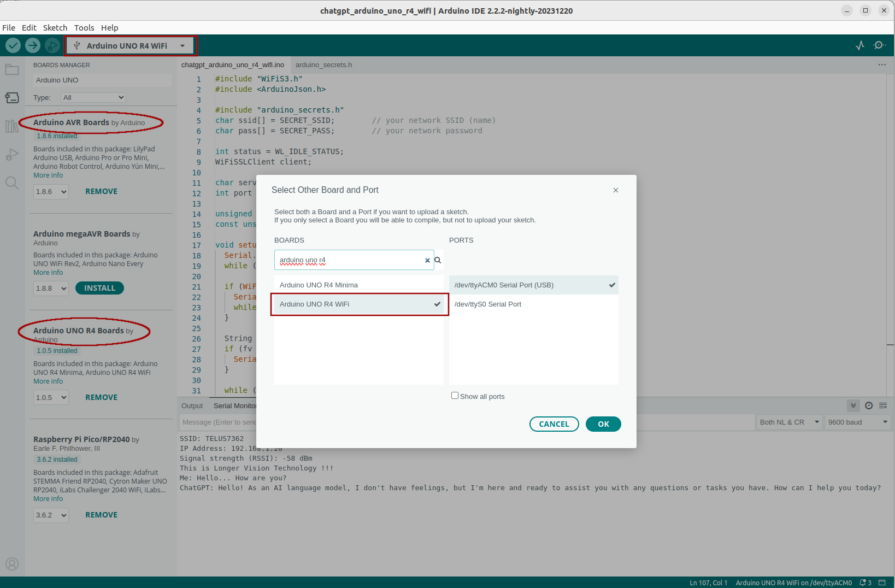This screenshot has width=895, height=588.
Task: Toggle timestamp clock icon in Serial Monitor
Action: tap(869, 405)
